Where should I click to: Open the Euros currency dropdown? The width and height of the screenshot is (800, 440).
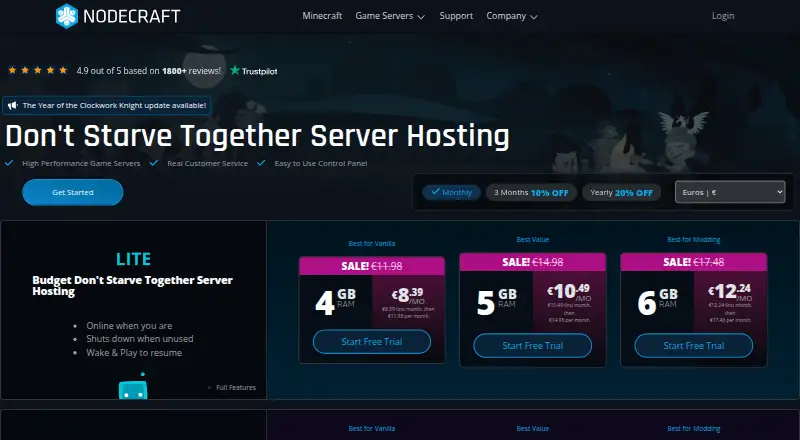(x=730, y=192)
